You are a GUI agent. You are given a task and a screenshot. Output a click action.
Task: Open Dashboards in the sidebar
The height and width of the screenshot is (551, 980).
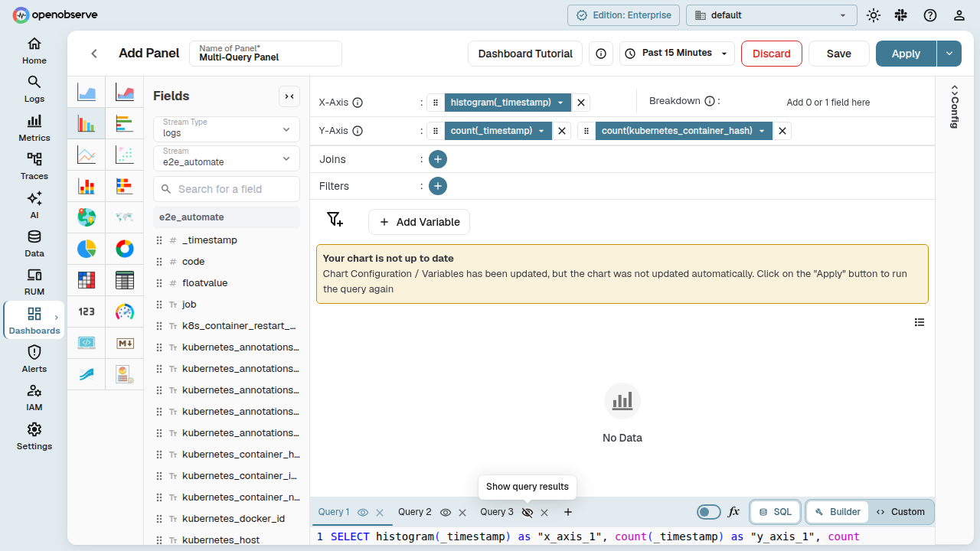tap(34, 321)
